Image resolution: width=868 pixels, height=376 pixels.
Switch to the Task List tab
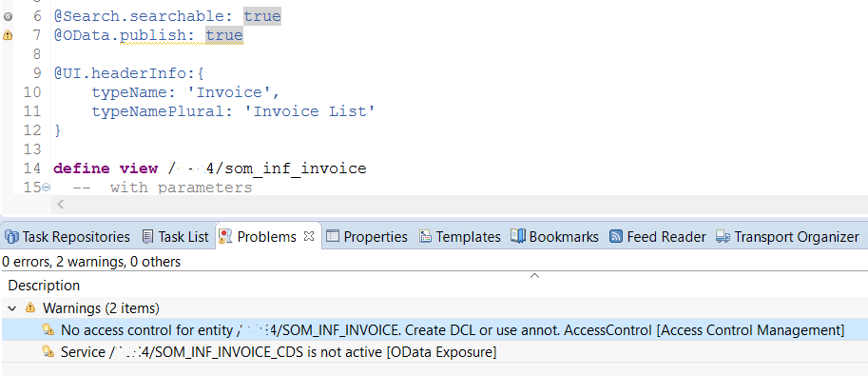(x=175, y=237)
